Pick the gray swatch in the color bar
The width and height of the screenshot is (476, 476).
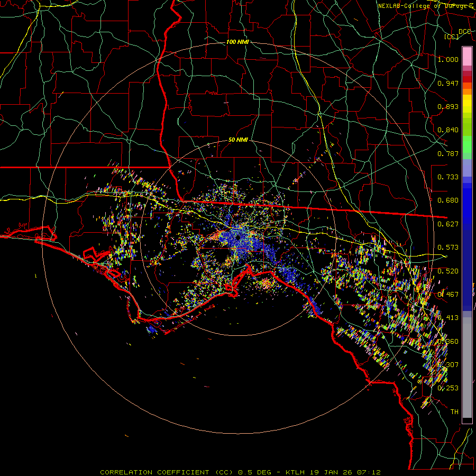(x=467, y=368)
